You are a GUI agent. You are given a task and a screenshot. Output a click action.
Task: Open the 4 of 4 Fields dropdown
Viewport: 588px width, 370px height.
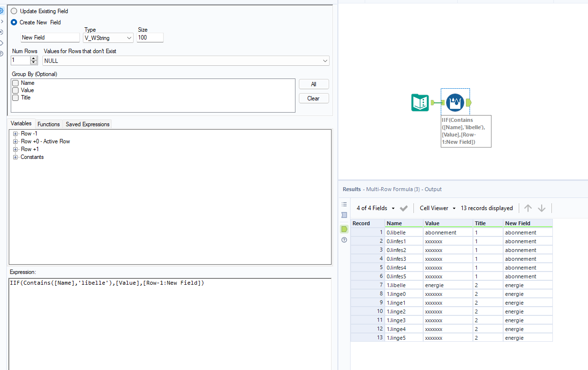pyautogui.click(x=375, y=208)
